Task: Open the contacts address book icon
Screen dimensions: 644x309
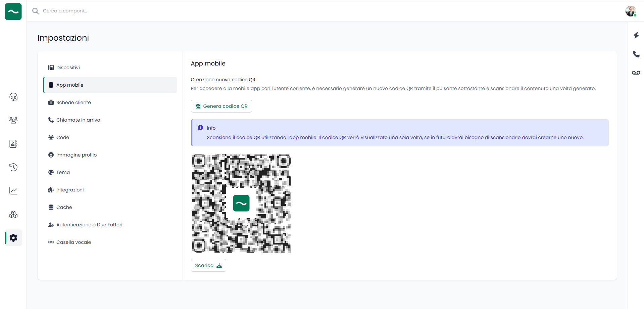Action: [13, 144]
